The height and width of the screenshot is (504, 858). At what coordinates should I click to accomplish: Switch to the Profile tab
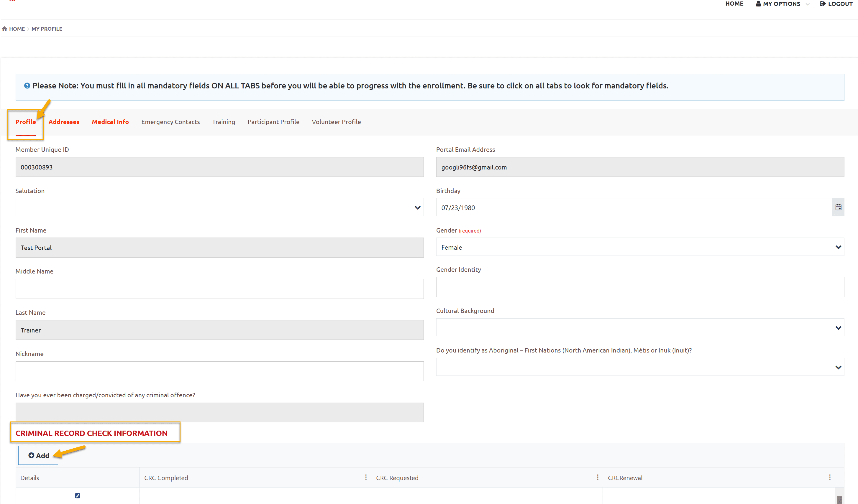tap(26, 122)
